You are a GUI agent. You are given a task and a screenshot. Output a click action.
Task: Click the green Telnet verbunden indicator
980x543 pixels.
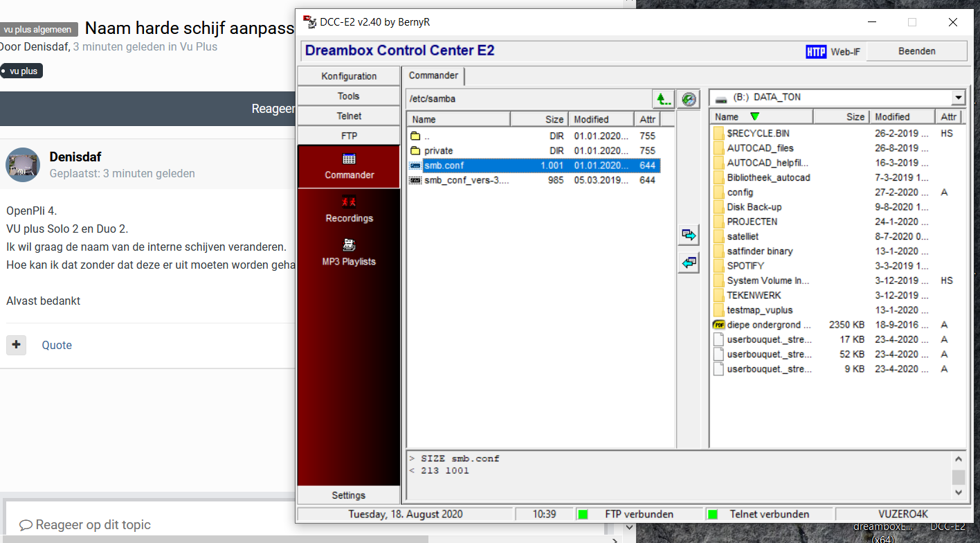pyautogui.click(x=712, y=514)
